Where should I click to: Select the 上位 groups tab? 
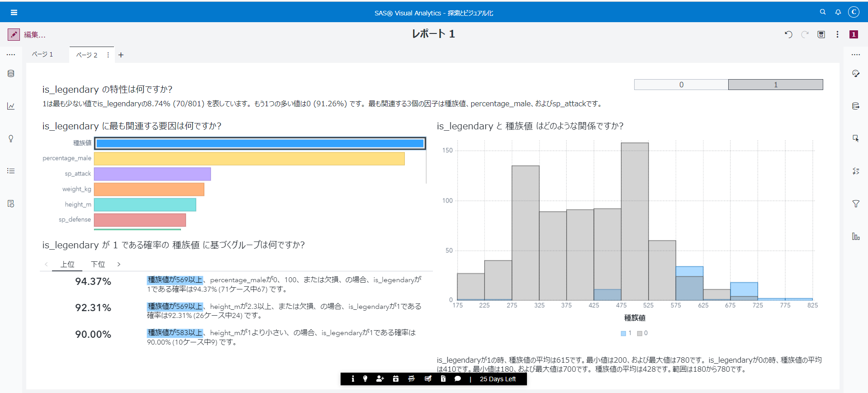(x=67, y=265)
